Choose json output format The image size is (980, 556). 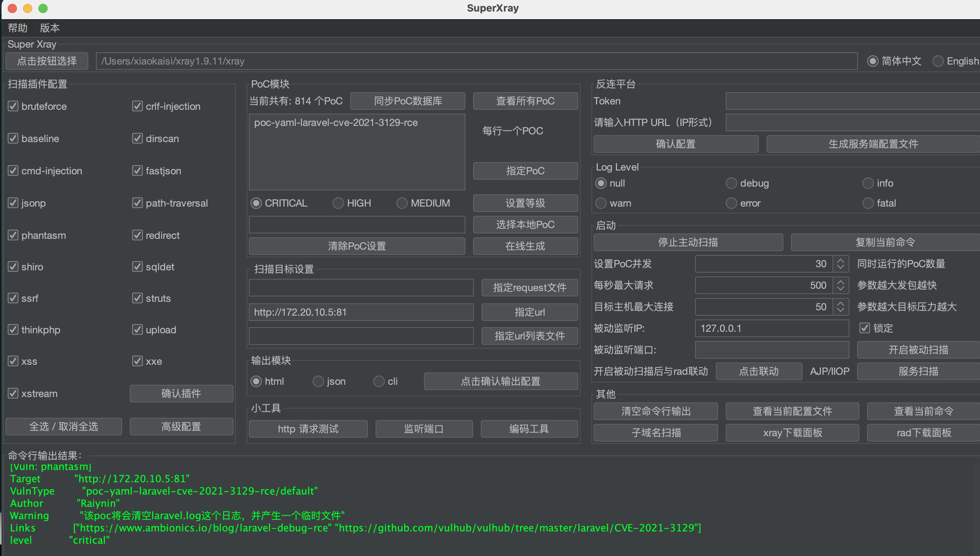point(318,381)
